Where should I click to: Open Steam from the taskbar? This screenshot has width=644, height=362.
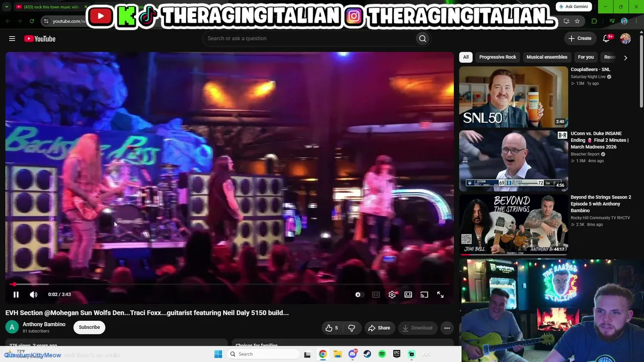(x=367, y=354)
